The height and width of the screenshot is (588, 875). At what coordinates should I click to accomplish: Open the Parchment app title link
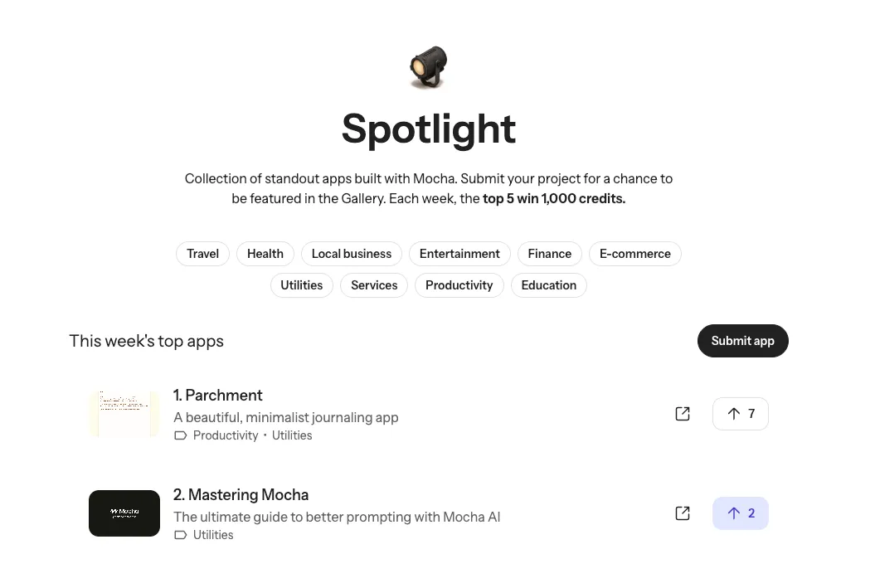pyautogui.click(x=217, y=396)
